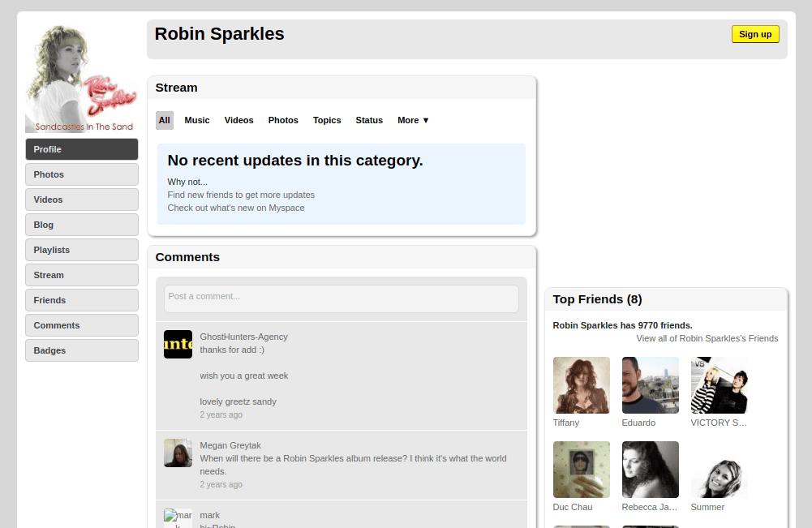The width and height of the screenshot is (812, 528).
Task: Focus the Post a comment field
Action: (342, 298)
